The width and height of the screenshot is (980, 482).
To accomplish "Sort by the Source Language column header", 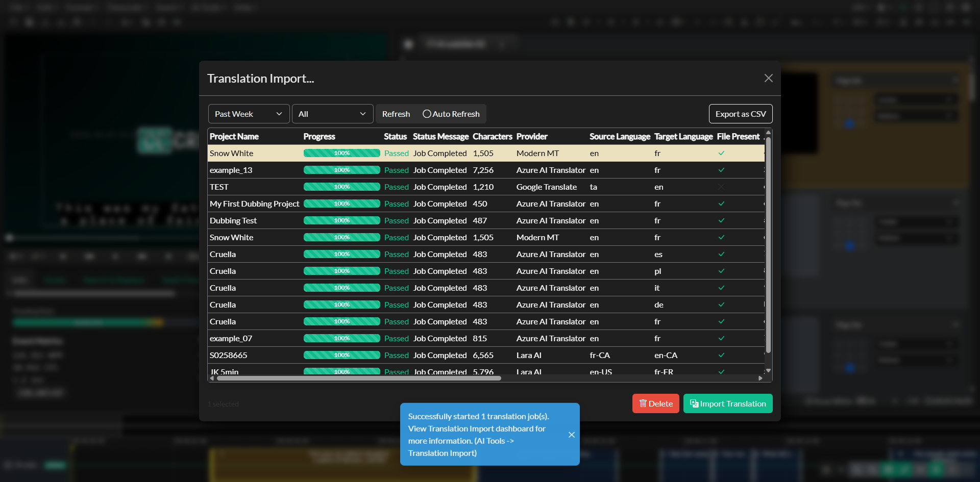I will click(620, 136).
